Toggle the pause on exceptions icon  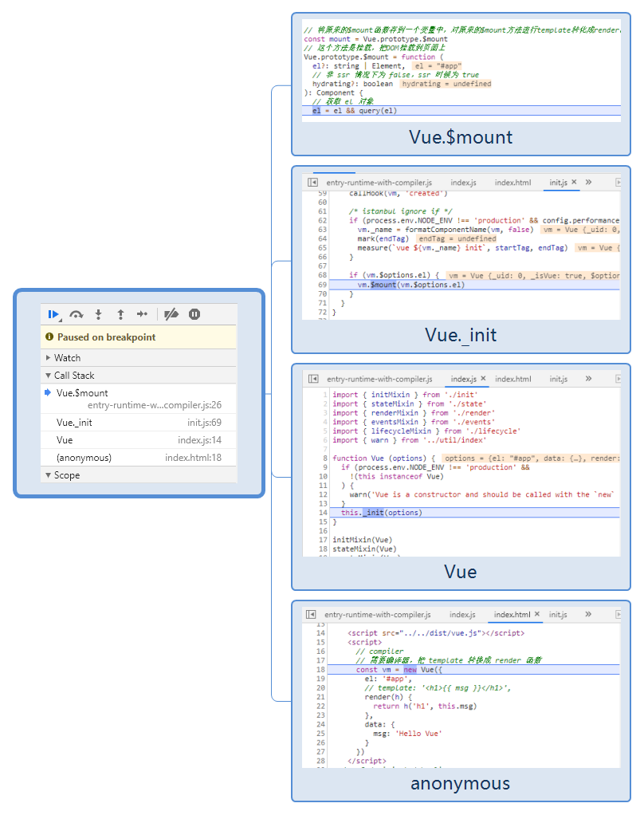point(194,314)
